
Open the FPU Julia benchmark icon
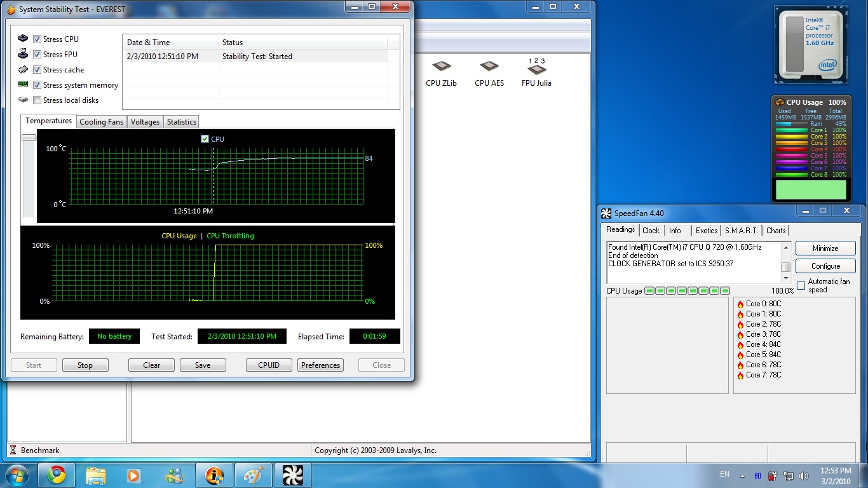536,68
